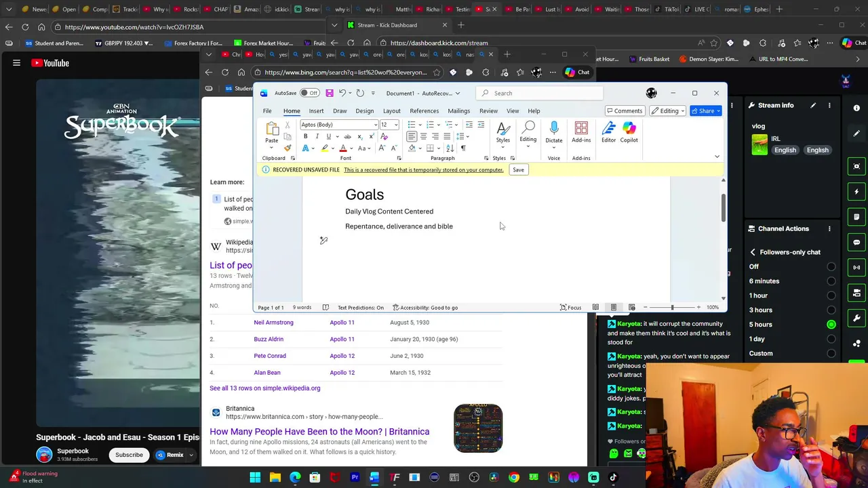This screenshot has width=868, height=488.
Task: Click the Undo arrow in Word
Action: 342,93
